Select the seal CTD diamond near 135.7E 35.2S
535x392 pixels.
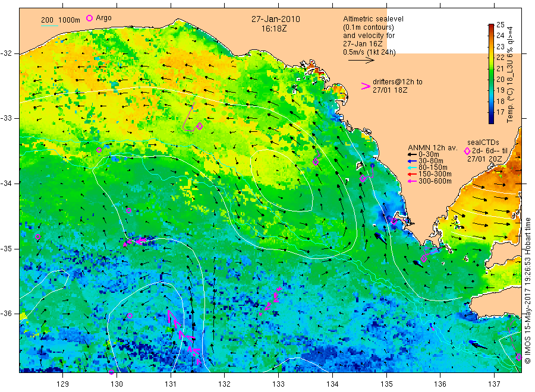coord(424,259)
